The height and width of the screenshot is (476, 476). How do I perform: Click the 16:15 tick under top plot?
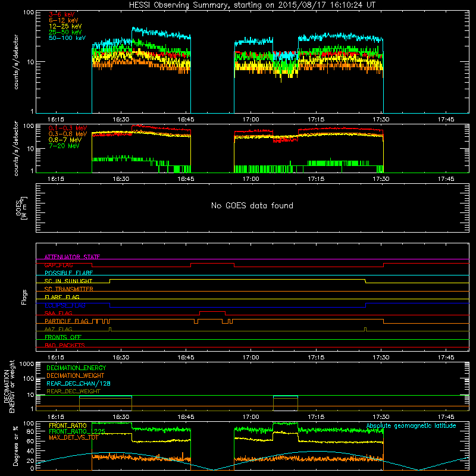tap(56, 120)
